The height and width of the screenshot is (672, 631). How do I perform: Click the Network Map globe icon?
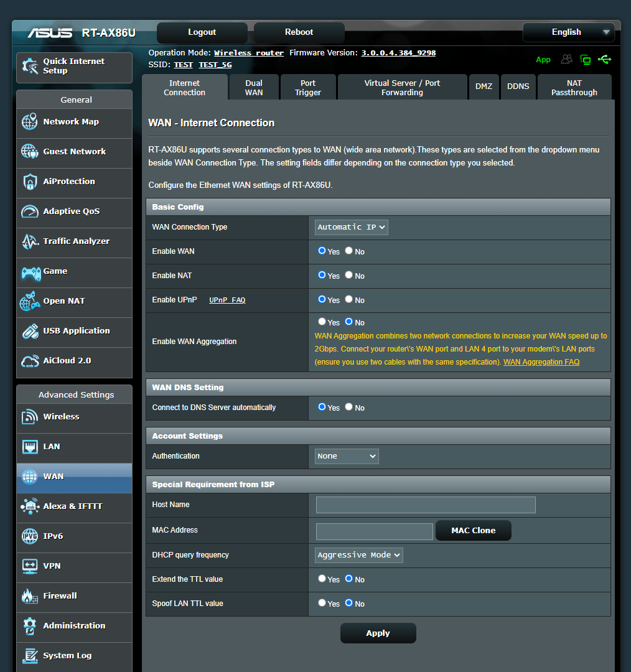click(30, 122)
